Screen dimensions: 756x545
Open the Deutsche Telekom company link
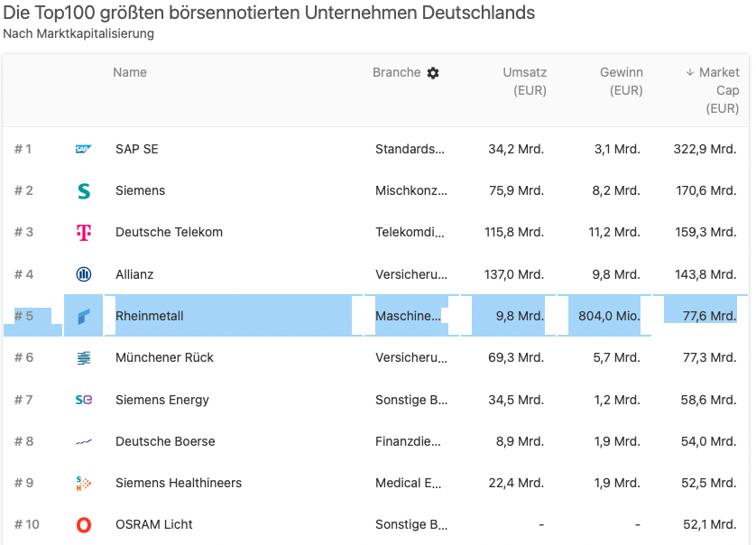[169, 232]
